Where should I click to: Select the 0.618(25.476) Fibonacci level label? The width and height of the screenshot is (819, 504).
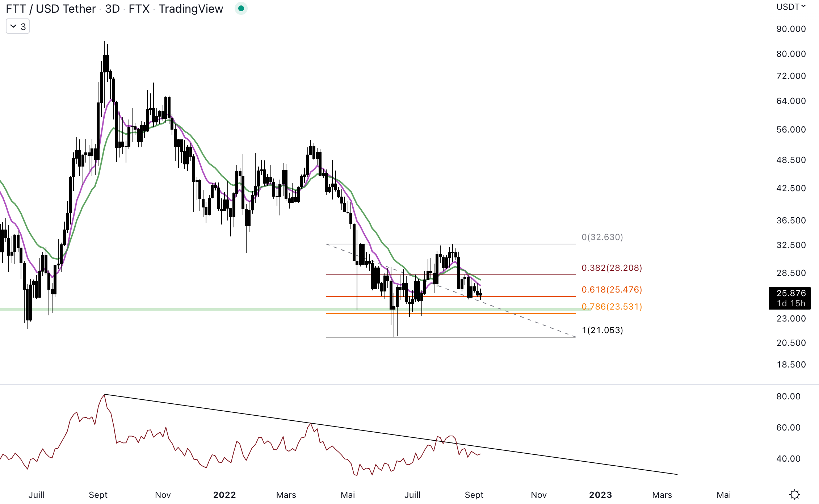point(612,290)
